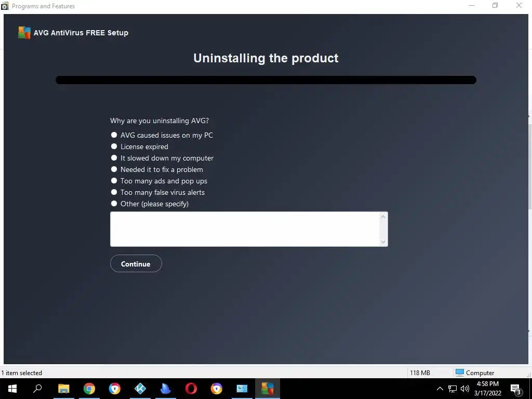The height and width of the screenshot is (399, 532).
Task: Open the Windows Start menu
Action: click(12, 389)
